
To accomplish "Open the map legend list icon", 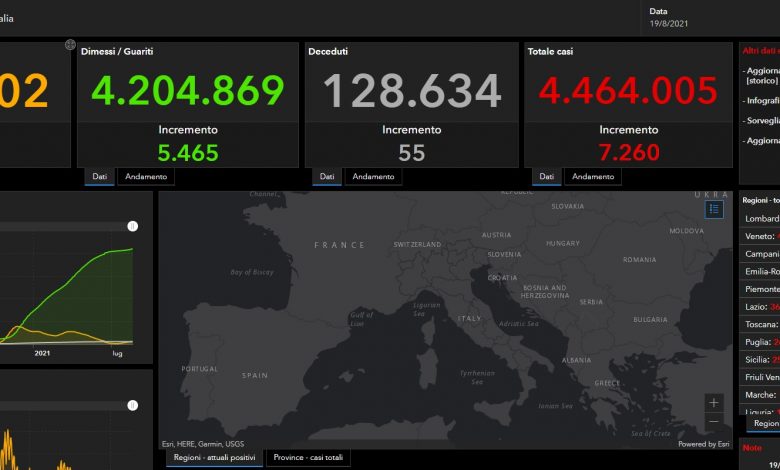I will click(x=714, y=209).
